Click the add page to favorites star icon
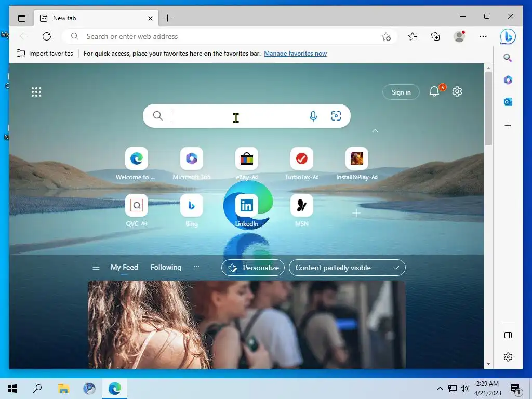532x399 pixels. 386,37
